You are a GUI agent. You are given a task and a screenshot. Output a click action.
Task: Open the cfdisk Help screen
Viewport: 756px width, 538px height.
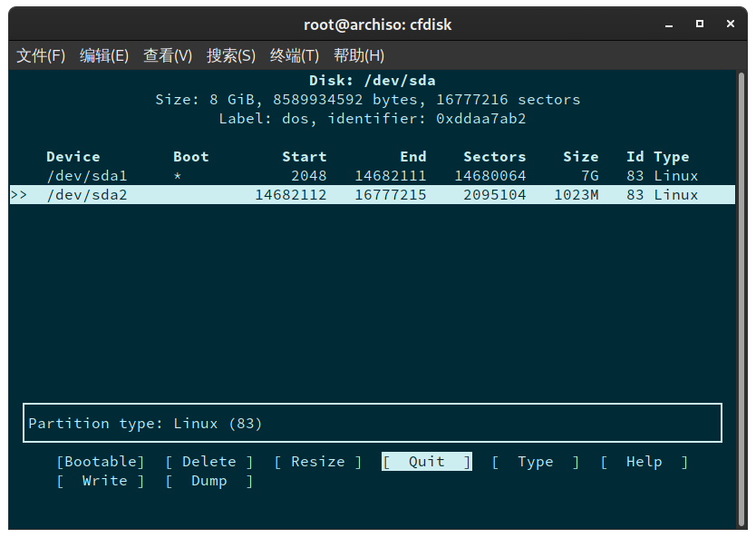644,462
